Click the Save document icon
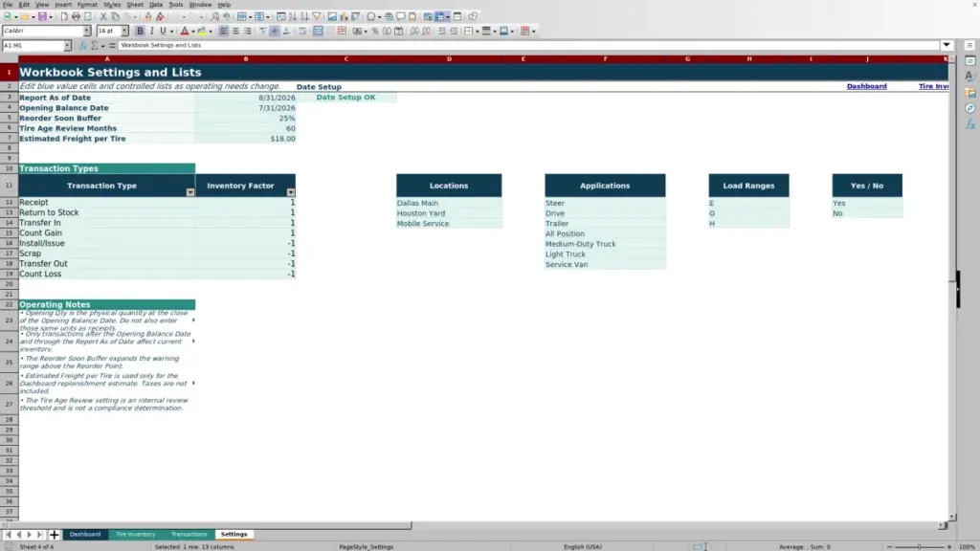The image size is (980, 551). 42,17
